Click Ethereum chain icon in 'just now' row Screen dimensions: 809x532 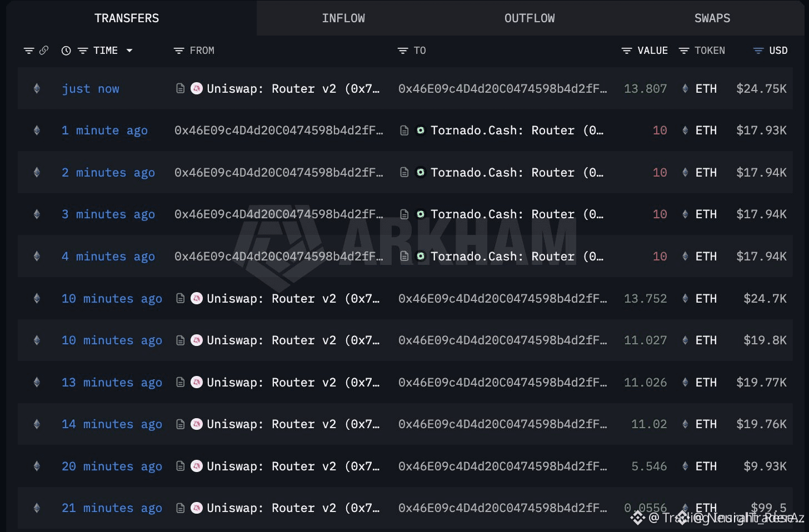tap(37, 88)
